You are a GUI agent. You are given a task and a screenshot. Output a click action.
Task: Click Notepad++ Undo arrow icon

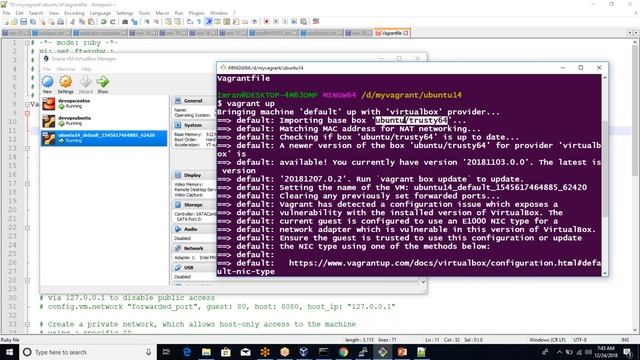point(103,22)
